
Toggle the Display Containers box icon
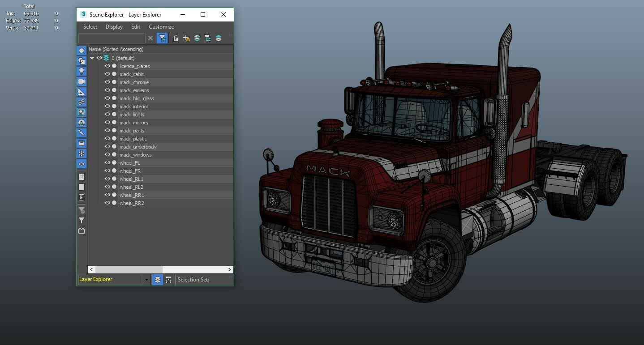(x=82, y=143)
